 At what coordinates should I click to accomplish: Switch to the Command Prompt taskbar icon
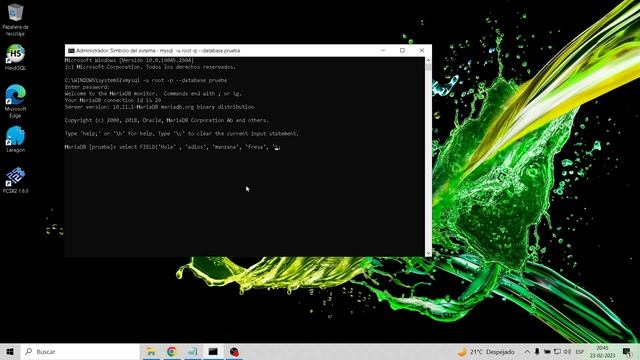tap(213, 351)
